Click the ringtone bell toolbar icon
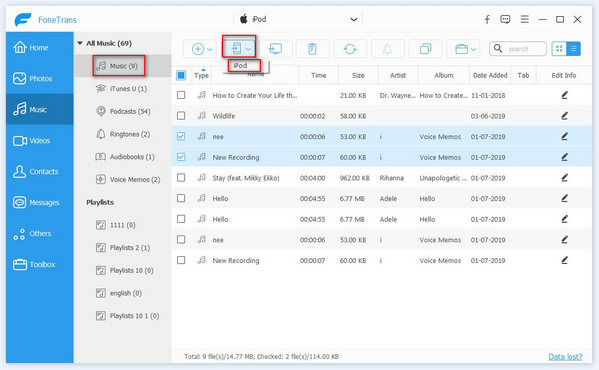 [x=387, y=49]
